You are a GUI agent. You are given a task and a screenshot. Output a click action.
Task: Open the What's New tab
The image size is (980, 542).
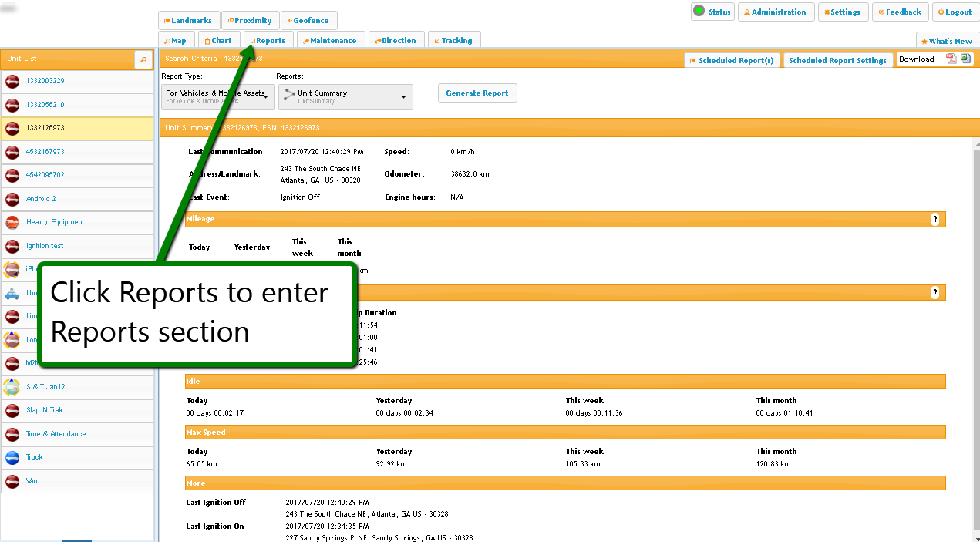(947, 41)
